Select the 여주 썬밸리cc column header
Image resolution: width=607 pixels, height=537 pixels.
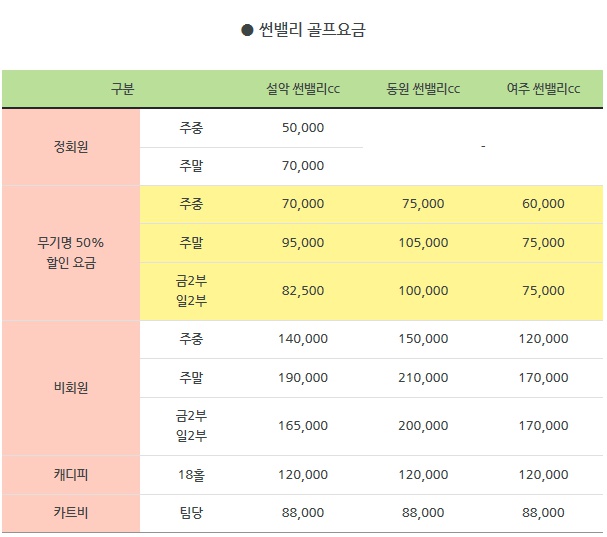click(544, 89)
